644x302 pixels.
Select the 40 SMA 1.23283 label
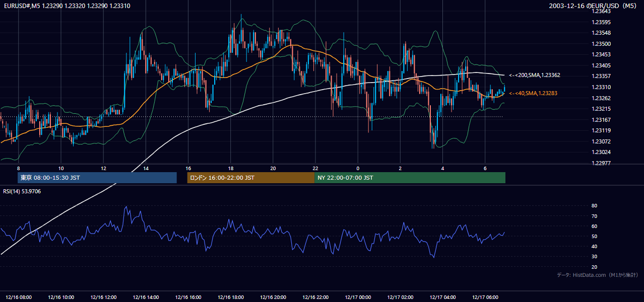(x=533, y=93)
